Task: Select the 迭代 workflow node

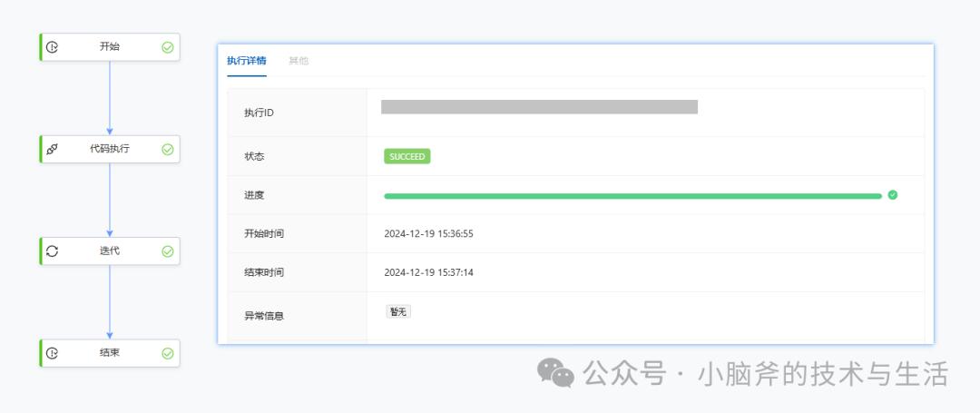Action: pos(110,251)
